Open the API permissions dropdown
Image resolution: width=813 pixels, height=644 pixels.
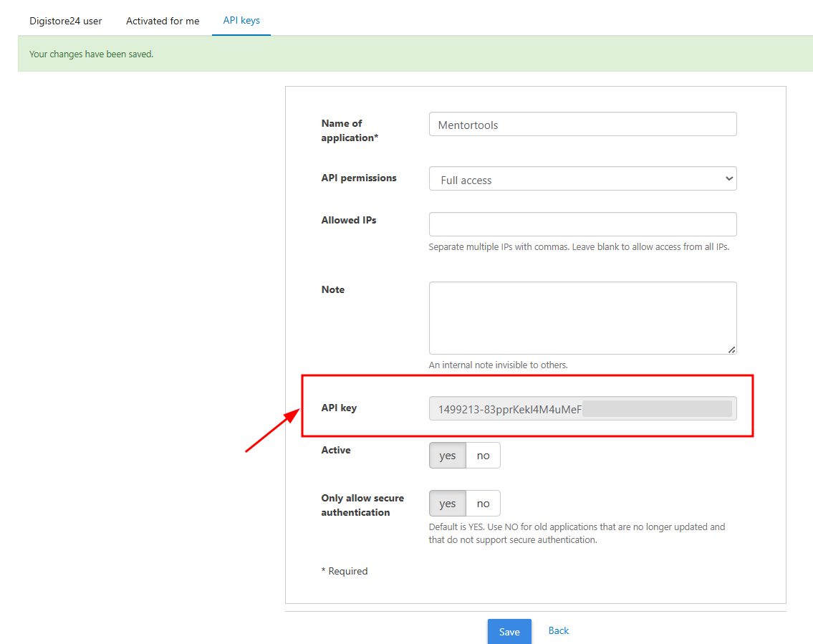[582, 179]
